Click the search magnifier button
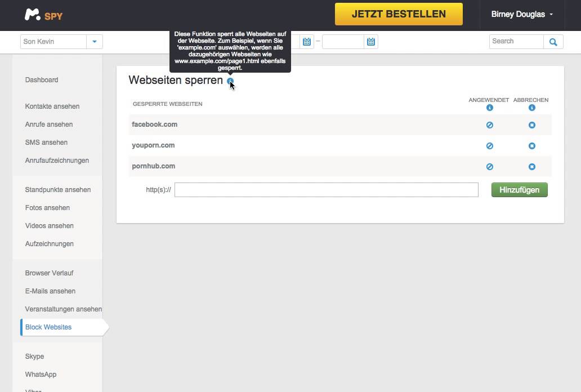Screen dimensions: 581x392 [x=553, y=42]
